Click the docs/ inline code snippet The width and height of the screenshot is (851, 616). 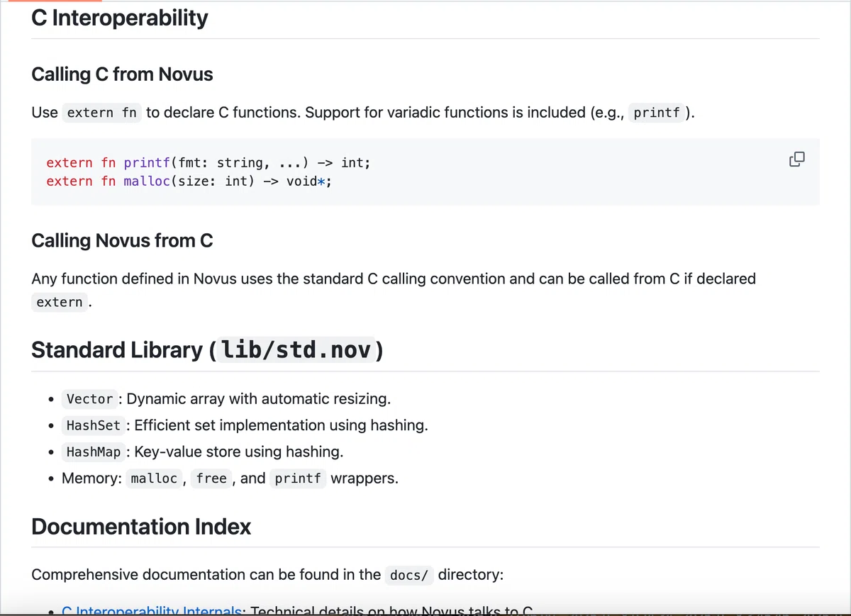click(410, 575)
